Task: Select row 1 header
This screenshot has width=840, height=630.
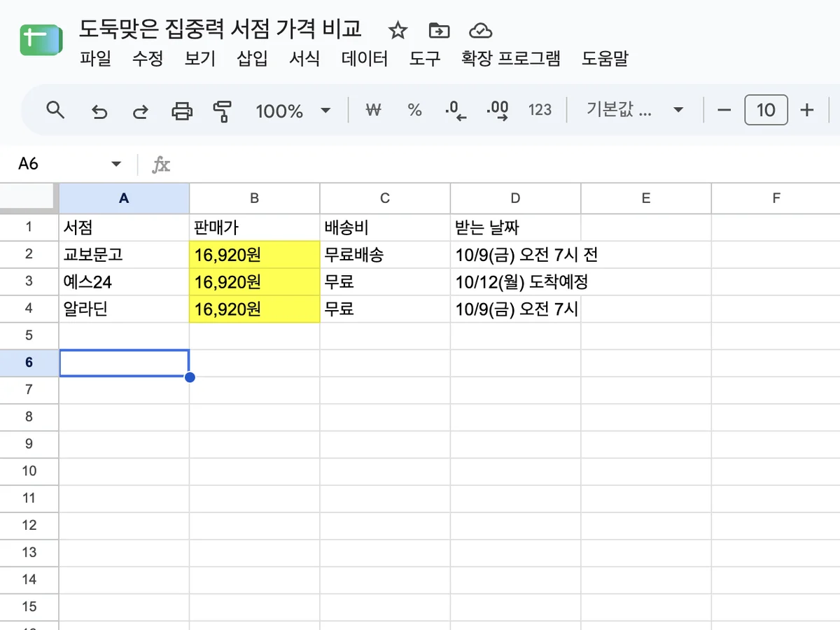Action: point(29,227)
